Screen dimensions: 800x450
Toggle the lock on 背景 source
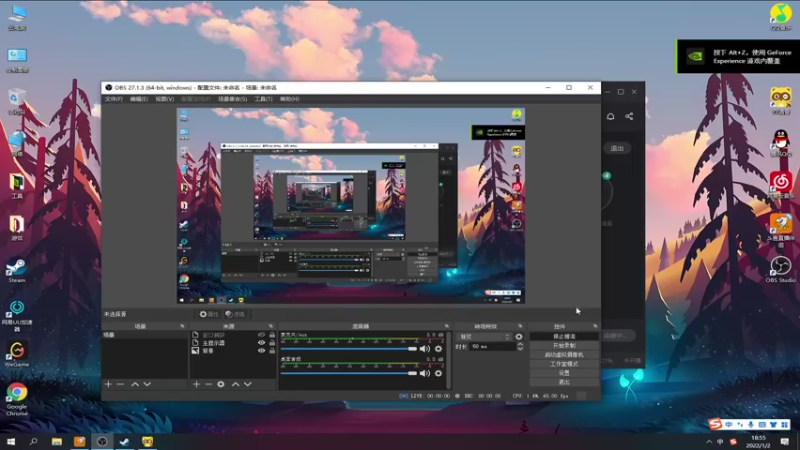[272, 351]
